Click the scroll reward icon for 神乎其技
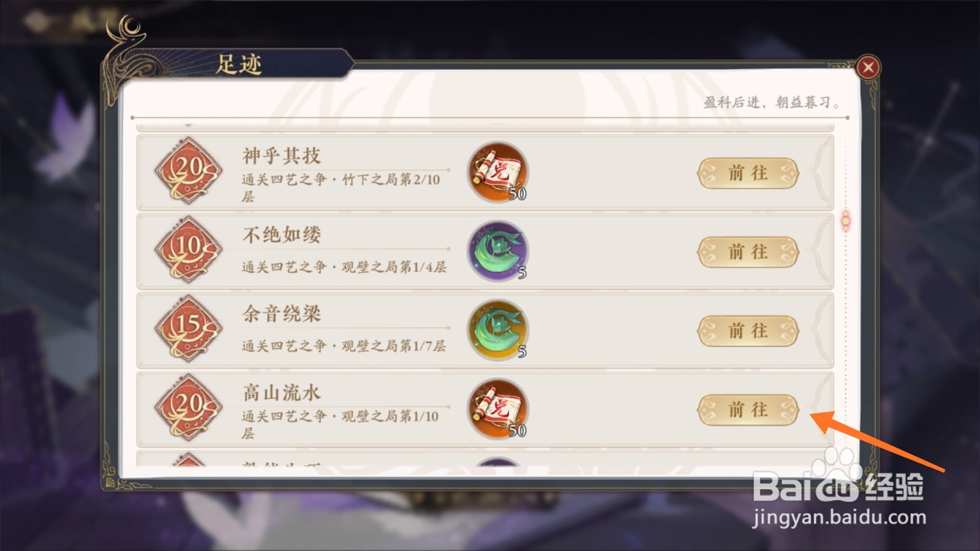Viewport: 980px width, 551px height. click(x=498, y=172)
